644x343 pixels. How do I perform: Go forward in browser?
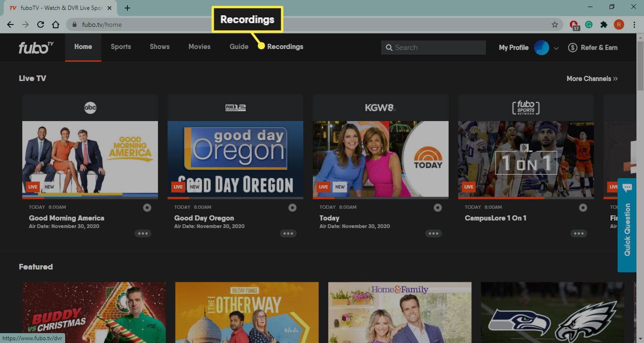25,24
